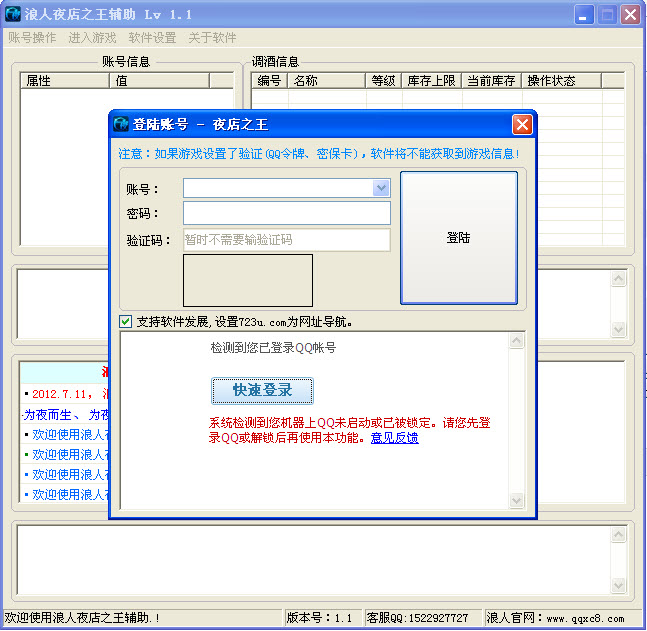Click the 属性 column header

65,80
